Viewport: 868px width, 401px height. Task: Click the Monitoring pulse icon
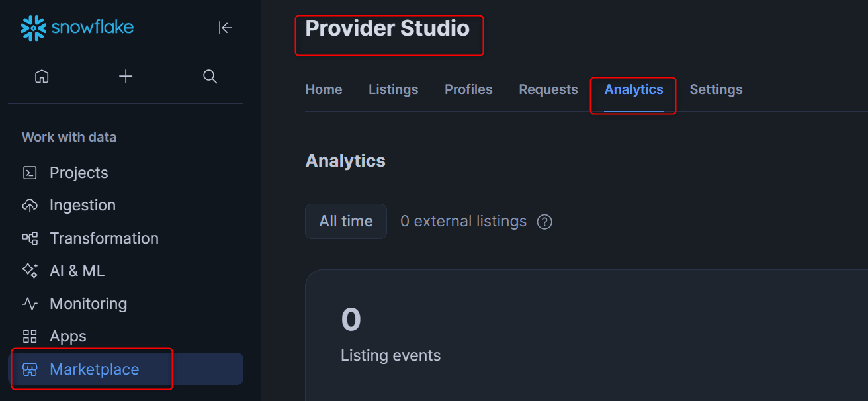[30, 304]
